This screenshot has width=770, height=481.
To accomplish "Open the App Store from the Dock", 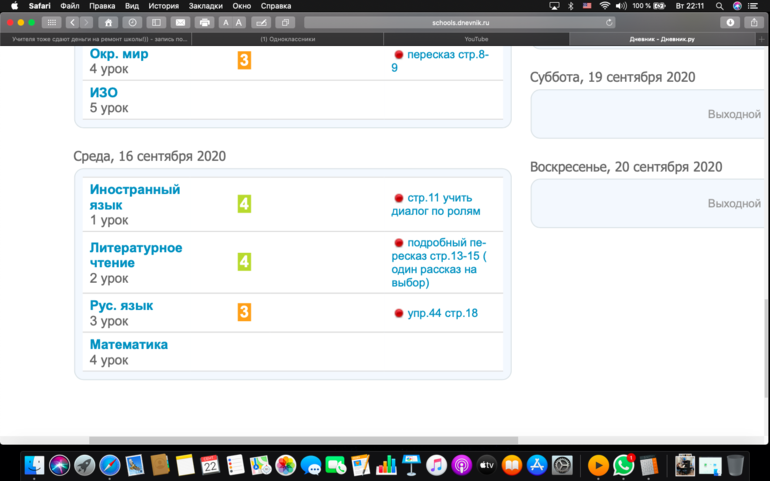I will click(537, 465).
